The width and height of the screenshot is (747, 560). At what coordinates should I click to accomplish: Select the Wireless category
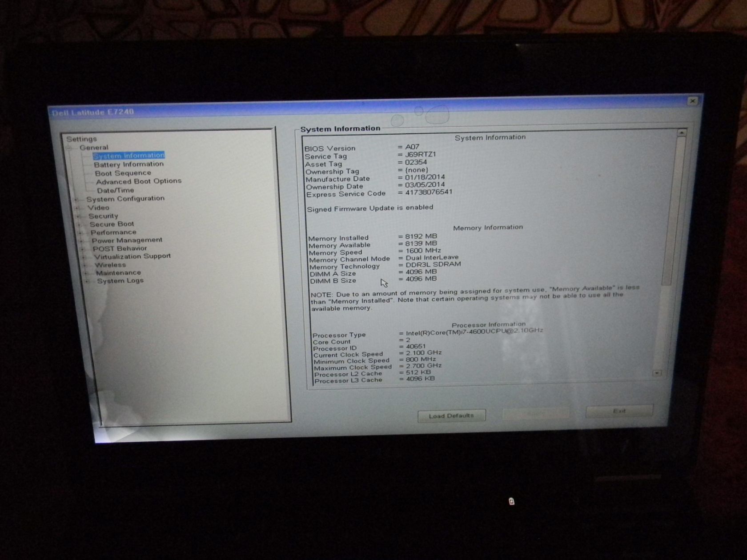pyautogui.click(x=110, y=265)
